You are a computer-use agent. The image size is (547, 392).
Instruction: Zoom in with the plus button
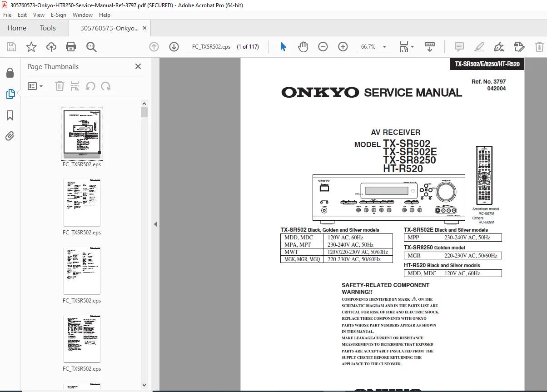[343, 47]
